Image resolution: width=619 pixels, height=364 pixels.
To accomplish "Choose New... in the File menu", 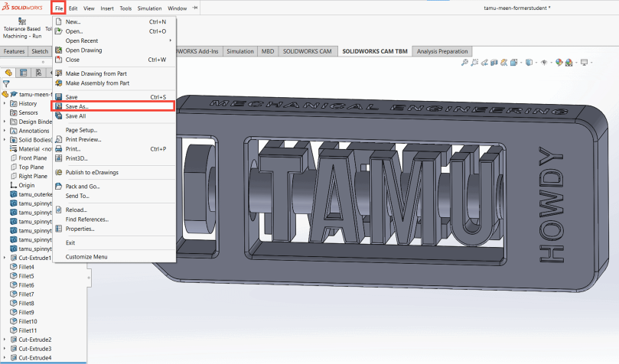I will [115, 21].
